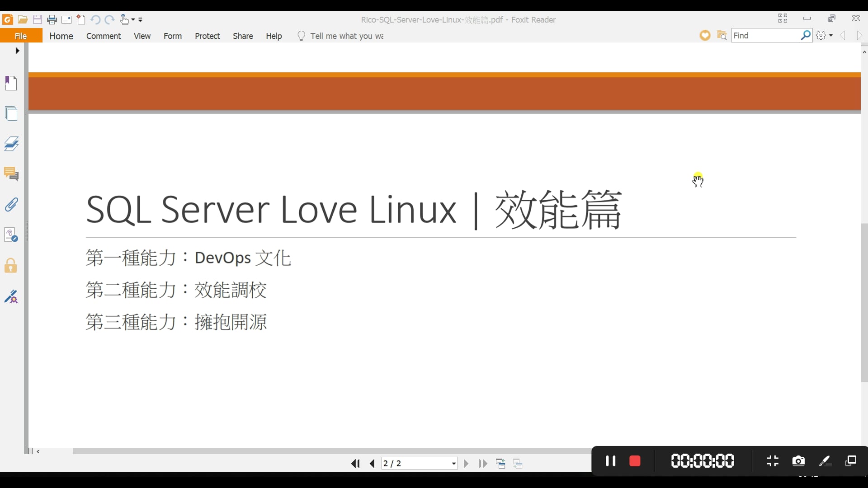Open the Attachments paperclip panel
This screenshot has width=868, height=488.
(x=11, y=204)
